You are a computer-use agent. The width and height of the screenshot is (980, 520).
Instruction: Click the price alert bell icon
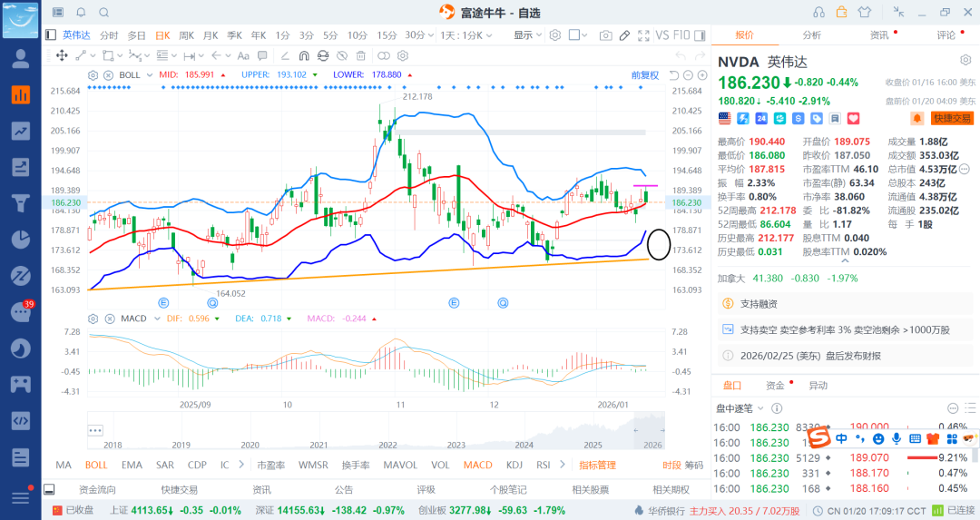point(917,119)
